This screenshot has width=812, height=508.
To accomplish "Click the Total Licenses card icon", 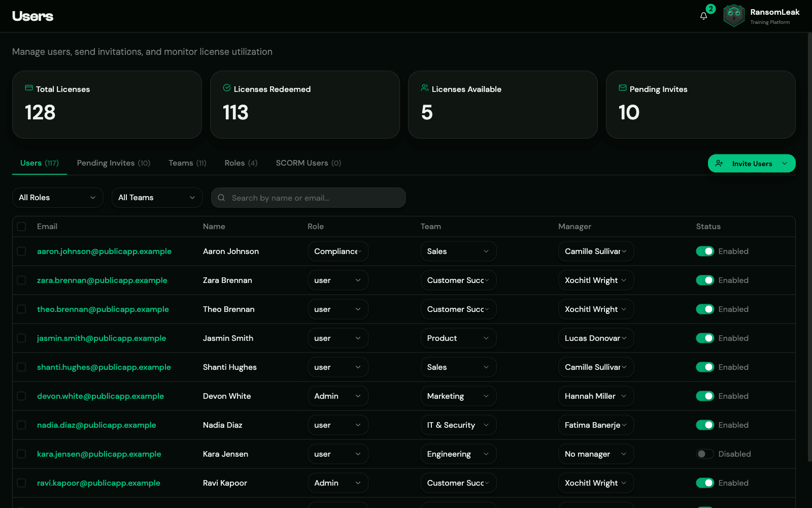I will pos(29,88).
